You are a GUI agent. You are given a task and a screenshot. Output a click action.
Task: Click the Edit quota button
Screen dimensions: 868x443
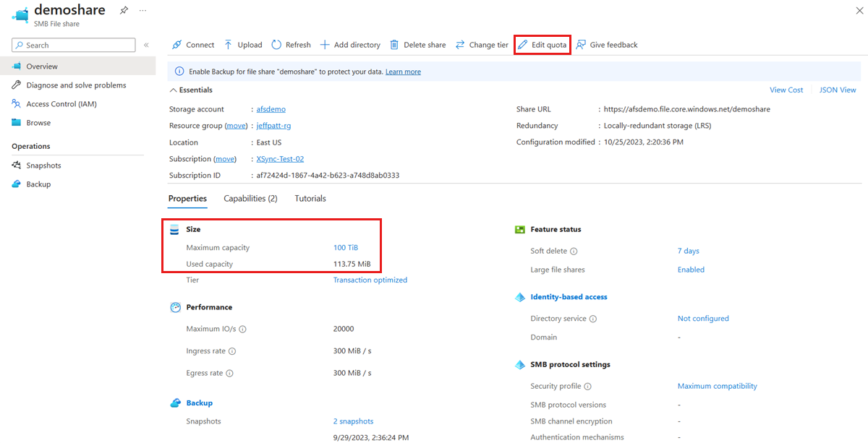click(x=542, y=44)
